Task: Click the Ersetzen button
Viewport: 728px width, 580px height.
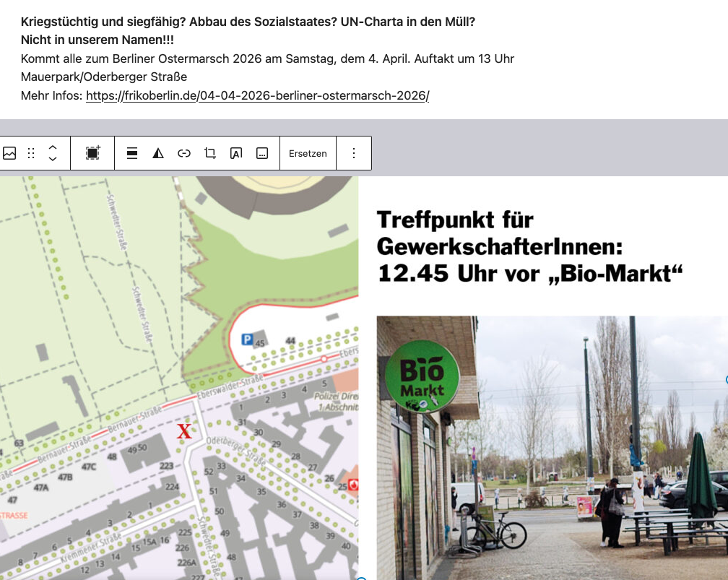Action: [308, 153]
